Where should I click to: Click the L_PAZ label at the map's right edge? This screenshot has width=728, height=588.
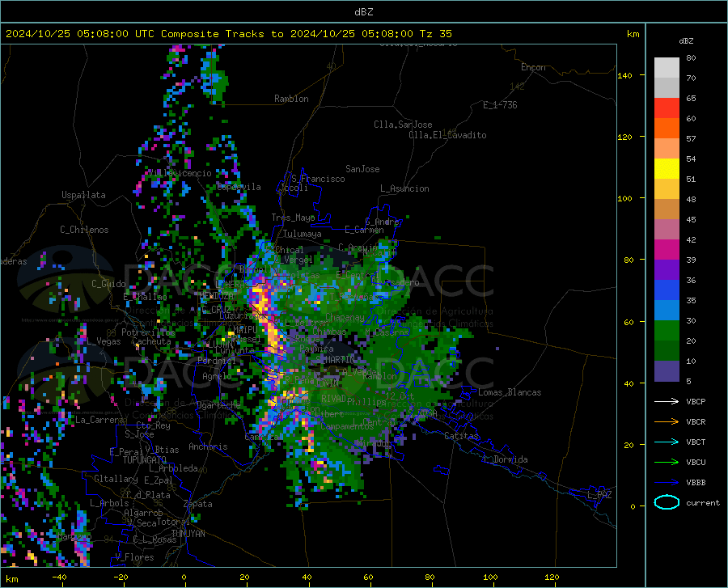pos(599,495)
